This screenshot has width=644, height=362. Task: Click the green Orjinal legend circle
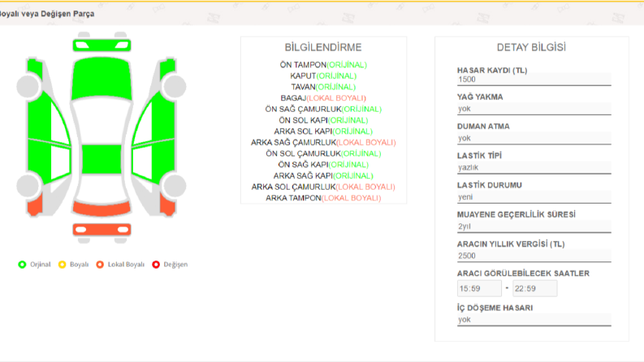point(22,265)
